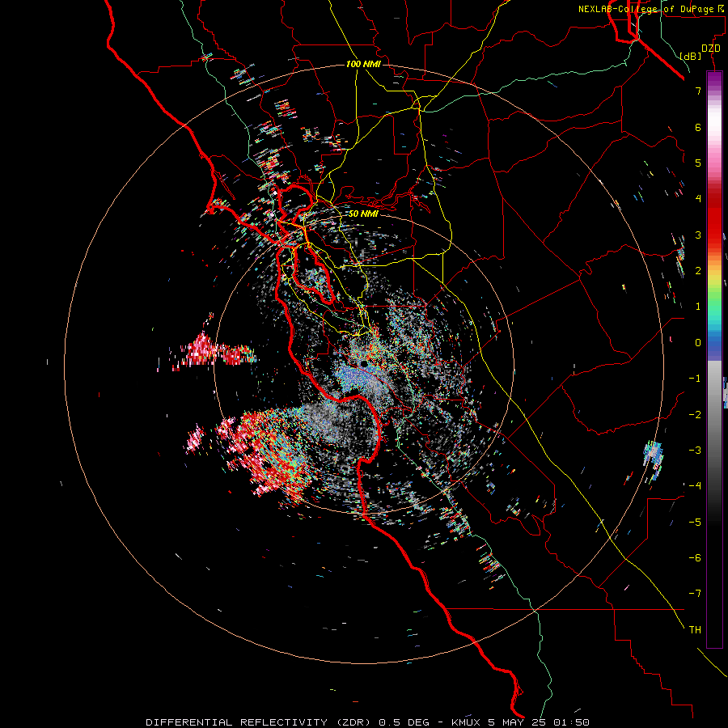Click the "0" tick label on the scale
Viewport: 728px width, 728px height.
click(698, 343)
